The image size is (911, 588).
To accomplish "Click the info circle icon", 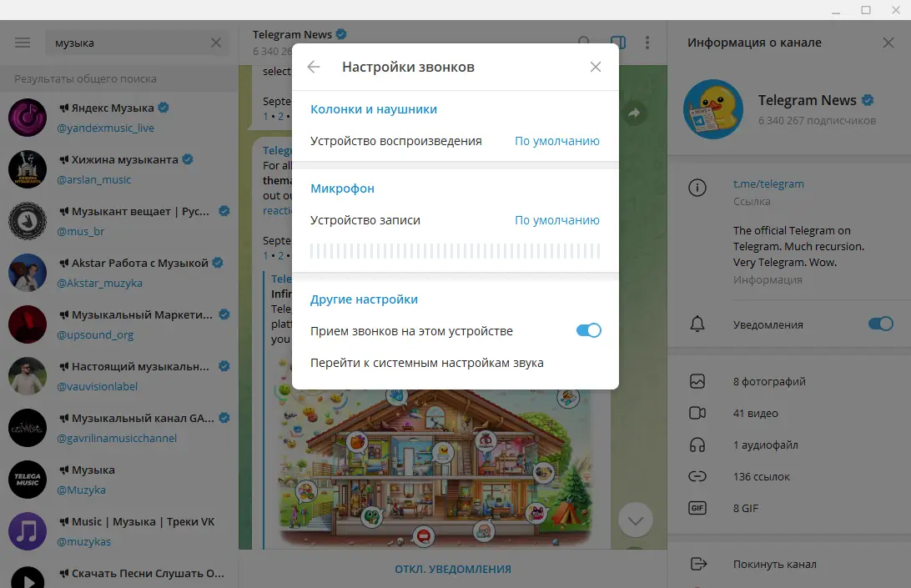I will (697, 188).
